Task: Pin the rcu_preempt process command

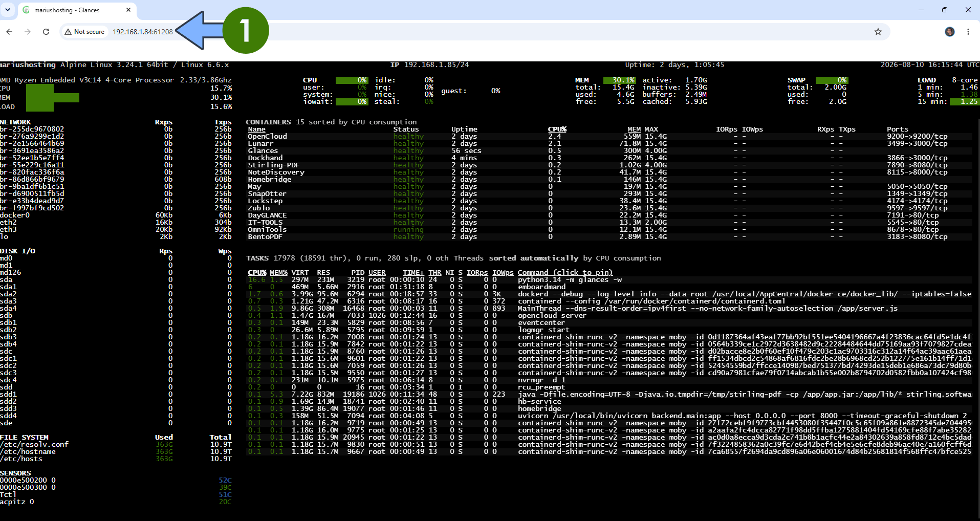Action: pyautogui.click(x=541, y=387)
